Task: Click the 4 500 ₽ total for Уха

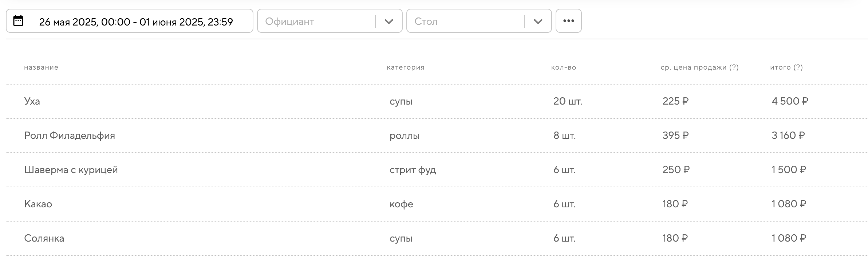Action: pyautogui.click(x=790, y=101)
